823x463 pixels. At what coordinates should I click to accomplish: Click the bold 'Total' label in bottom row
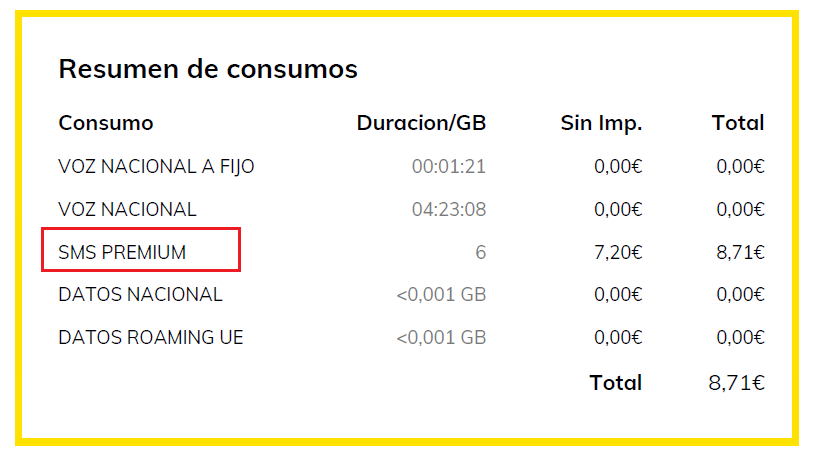616,382
